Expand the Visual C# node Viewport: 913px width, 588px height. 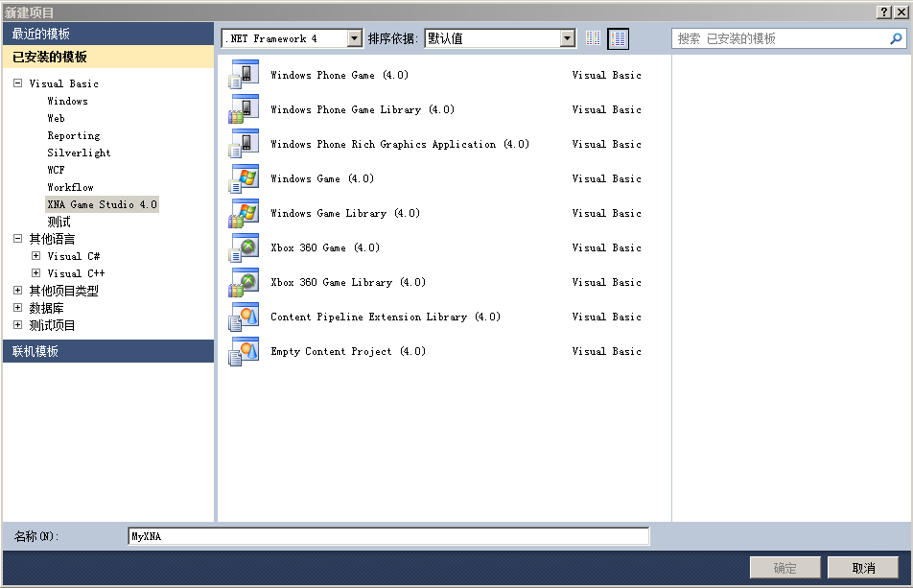click(x=36, y=255)
